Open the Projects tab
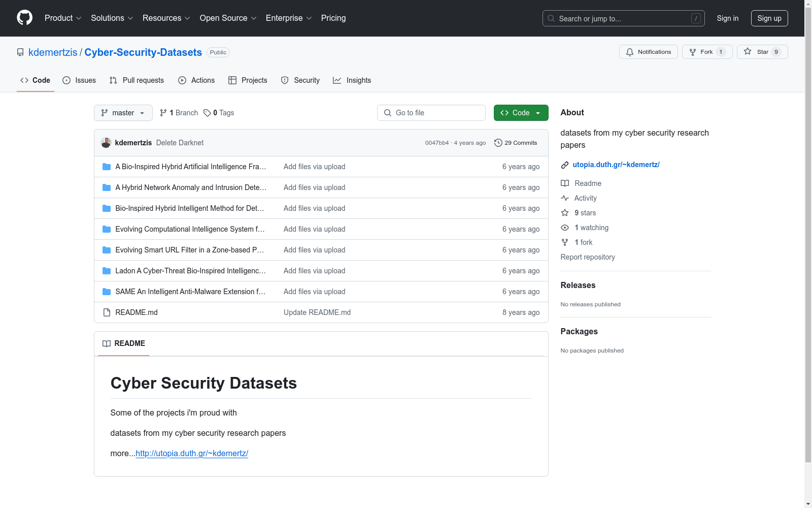The image size is (812, 508). pyautogui.click(x=248, y=80)
